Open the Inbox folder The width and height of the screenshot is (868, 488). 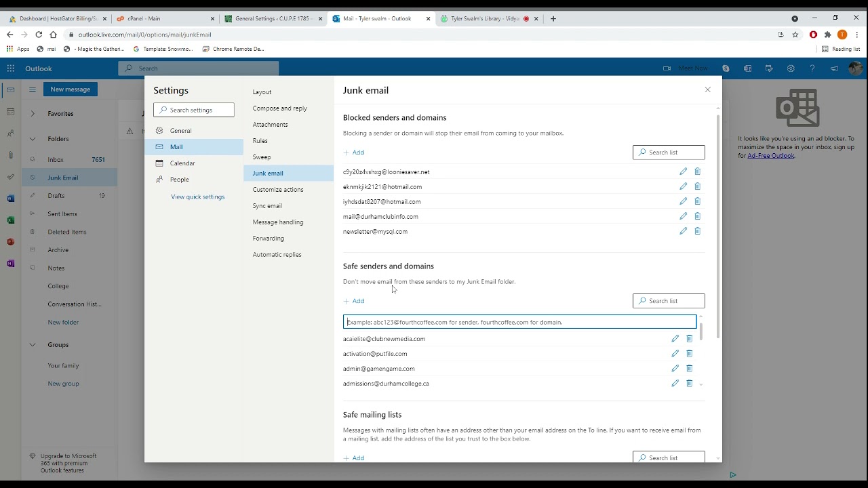click(x=70, y=160)
